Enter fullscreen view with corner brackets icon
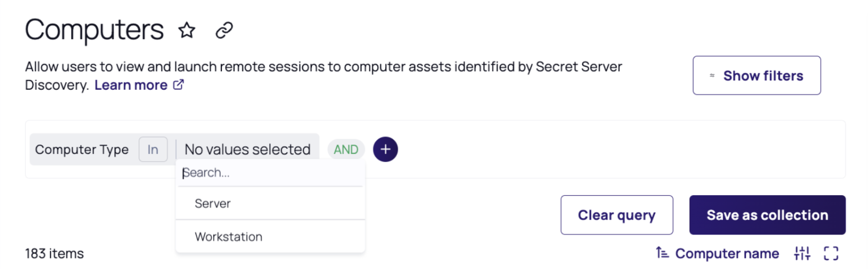Viewport: 868px width, 269px height. tap(831, 253)
